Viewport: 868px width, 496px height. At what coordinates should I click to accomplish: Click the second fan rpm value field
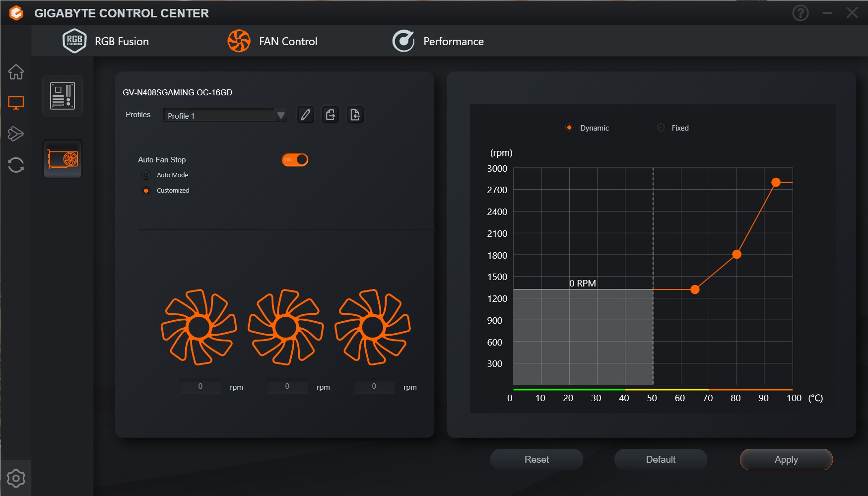click(287, 386)
